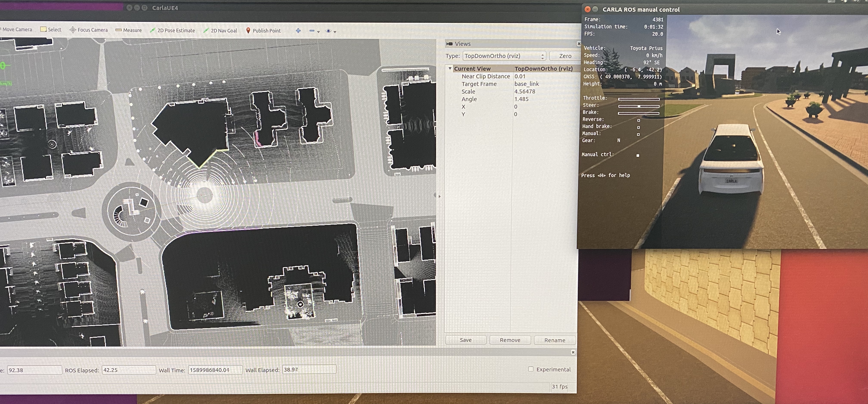868x404 pixels.
Task: Enable the Experimental checkbox
Action: [x=531, y=369]
